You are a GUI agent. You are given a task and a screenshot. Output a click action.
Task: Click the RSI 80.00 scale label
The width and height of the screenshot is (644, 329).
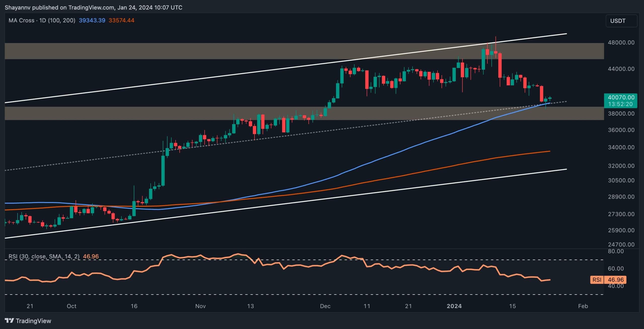coord(616,251)
